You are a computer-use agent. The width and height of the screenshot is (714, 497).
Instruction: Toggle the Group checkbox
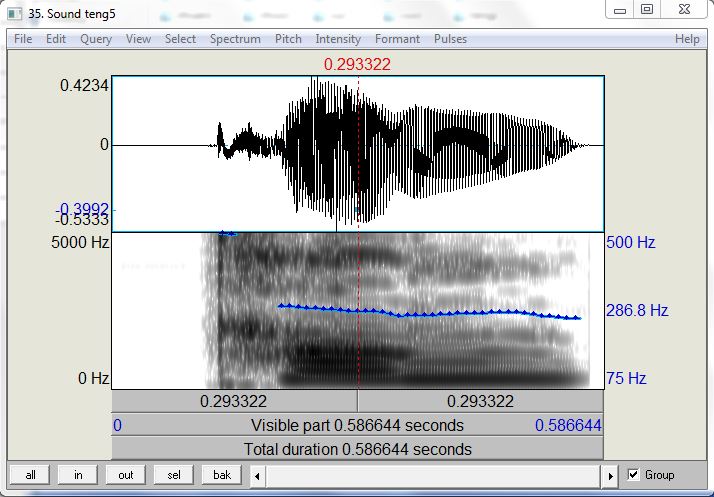[633, 475]
